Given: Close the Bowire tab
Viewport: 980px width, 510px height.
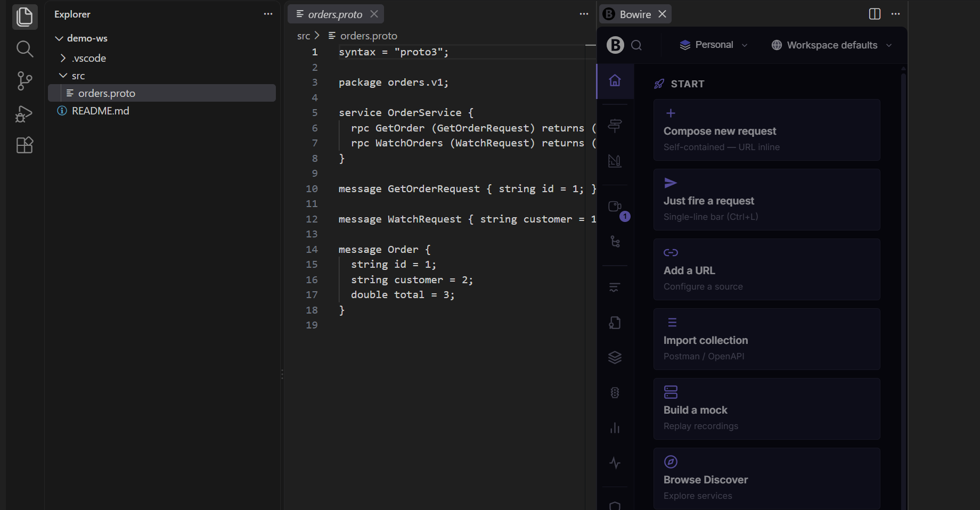Looking at the screenshot, I should tap(662, 14).
